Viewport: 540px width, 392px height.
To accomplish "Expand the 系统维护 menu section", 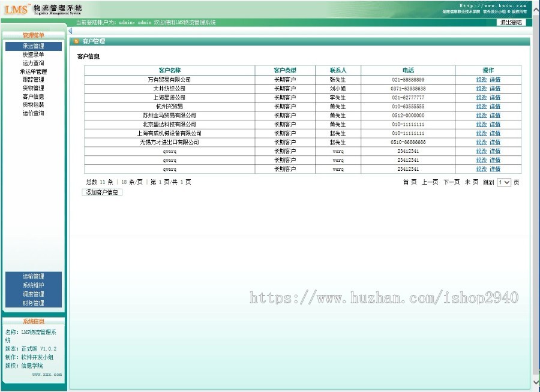I will (34, 285).
